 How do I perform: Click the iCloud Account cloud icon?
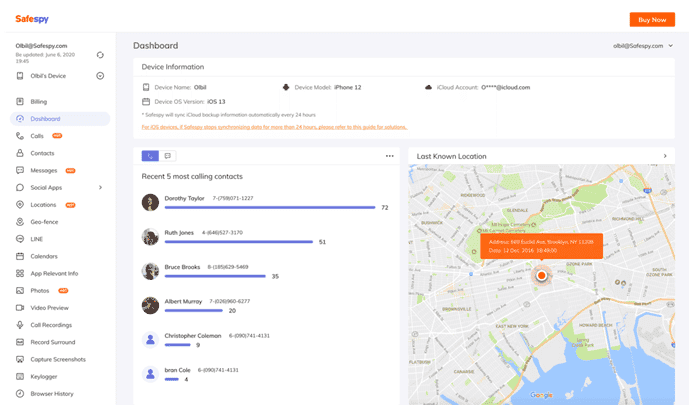click(x=428, y=87)
